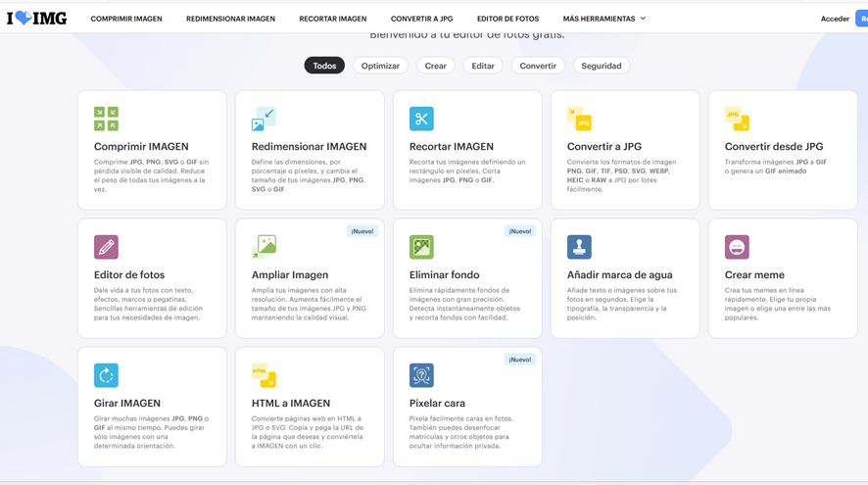Select the Seguridad filter tab

[x=602, y=66]
